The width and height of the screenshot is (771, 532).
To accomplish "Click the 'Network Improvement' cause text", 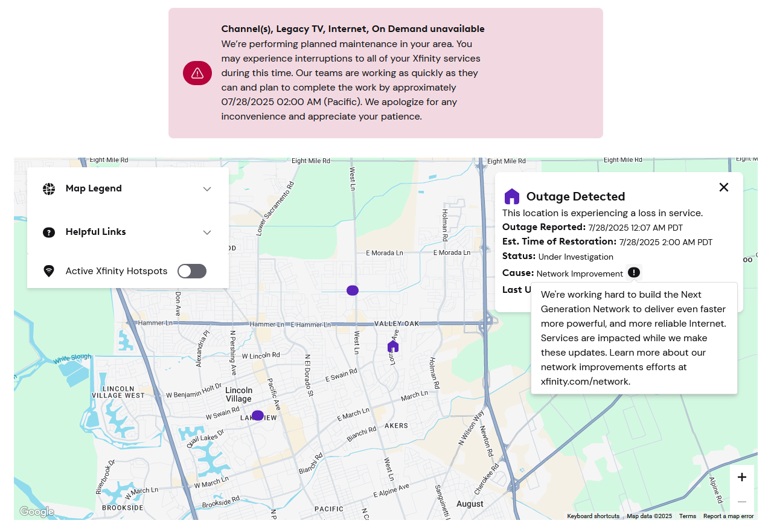I will pyautogui.click(x=580, y=274).
